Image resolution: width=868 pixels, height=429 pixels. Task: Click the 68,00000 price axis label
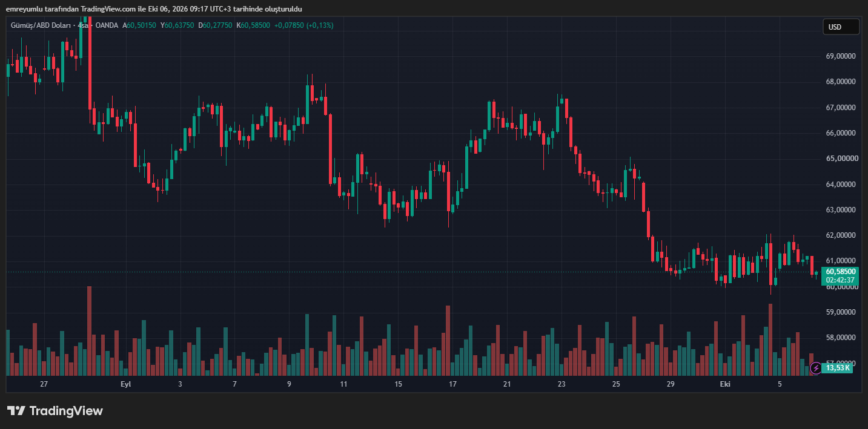tap(842, 82)
